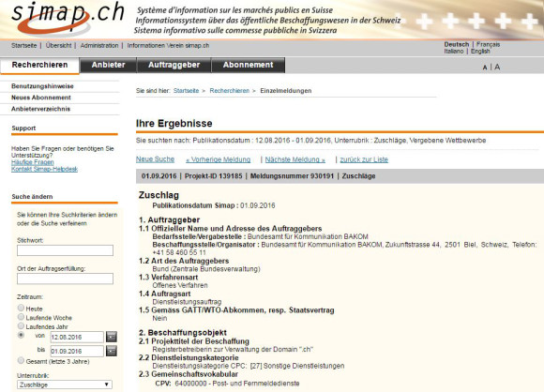
Task: Open the Abonnement tab
Action: 248,65
